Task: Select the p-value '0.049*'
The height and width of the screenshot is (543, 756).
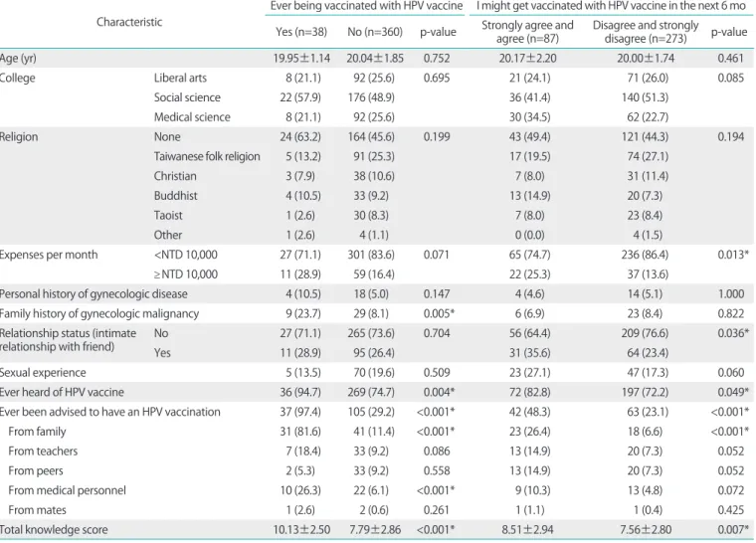Action: point(733,392)
